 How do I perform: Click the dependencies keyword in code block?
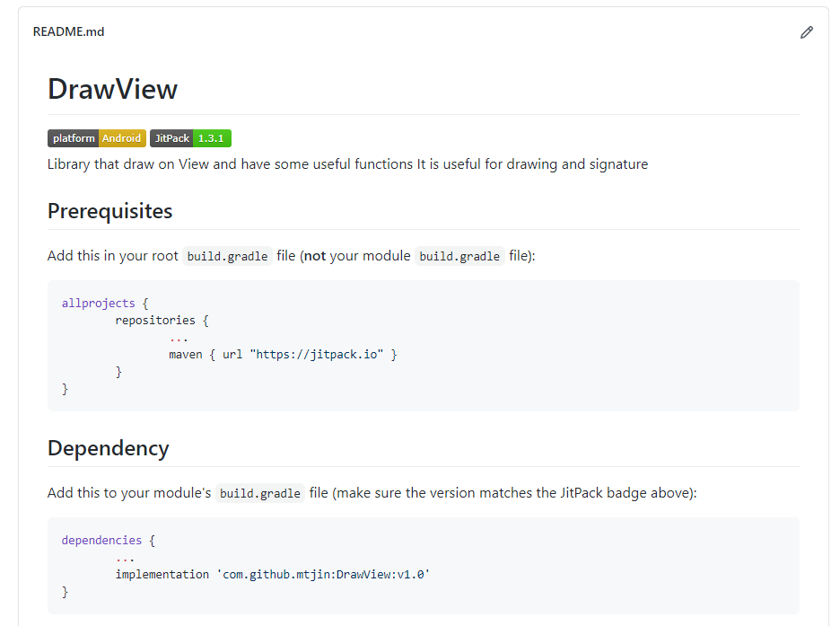[101, 541]
